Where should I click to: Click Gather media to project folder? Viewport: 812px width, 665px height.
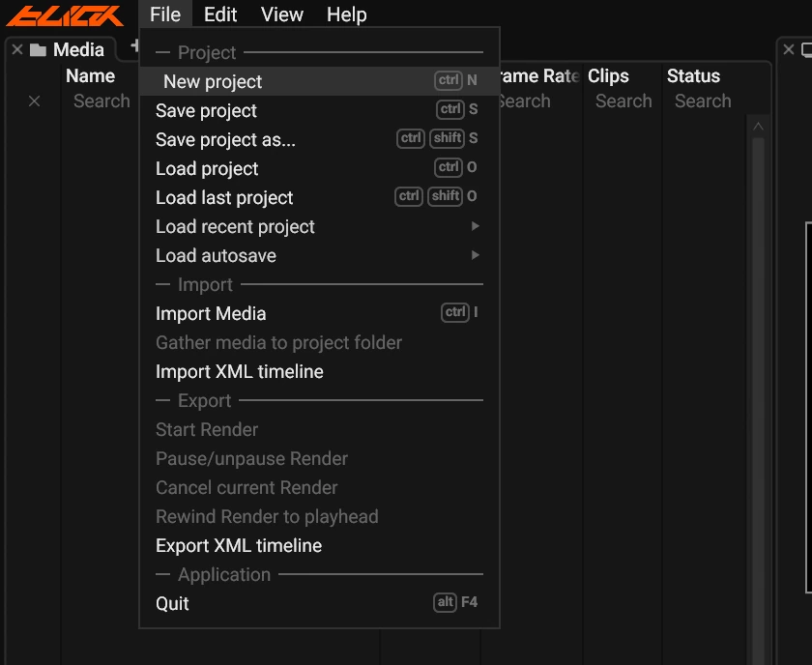(320, 342)
